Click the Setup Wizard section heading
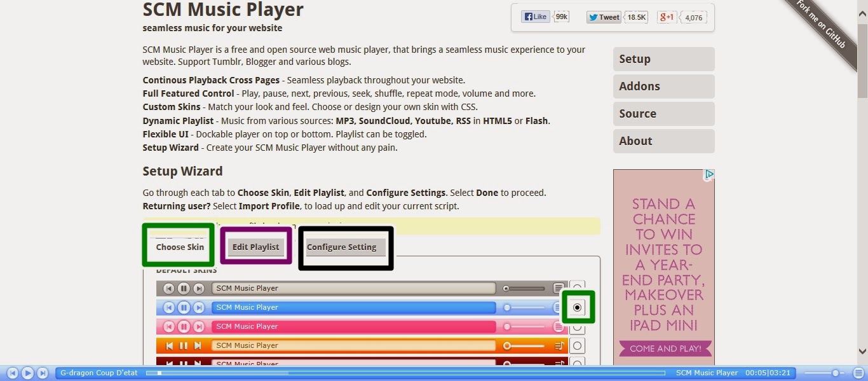The width and height of the screenshot is (868, 381). coord(182,171)
